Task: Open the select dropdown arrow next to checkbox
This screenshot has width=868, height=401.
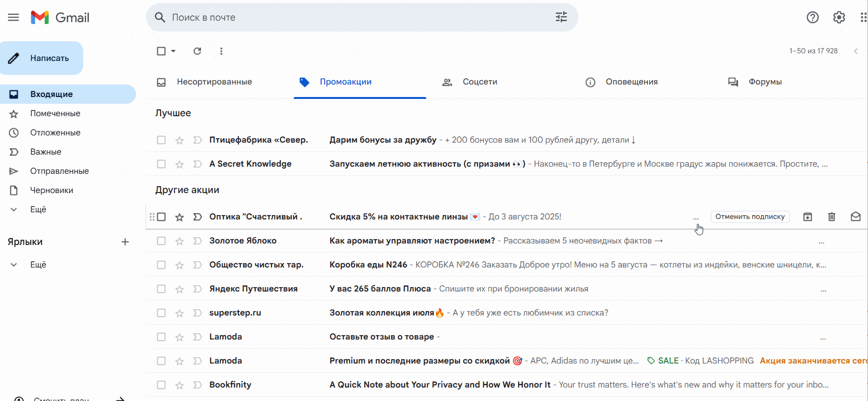Action: point(173,51)
